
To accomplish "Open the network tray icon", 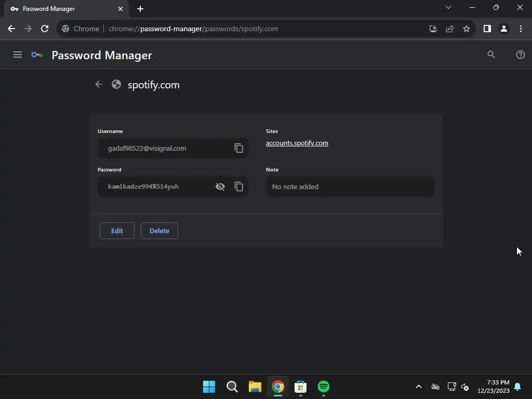I will click(x=451, y=387).
